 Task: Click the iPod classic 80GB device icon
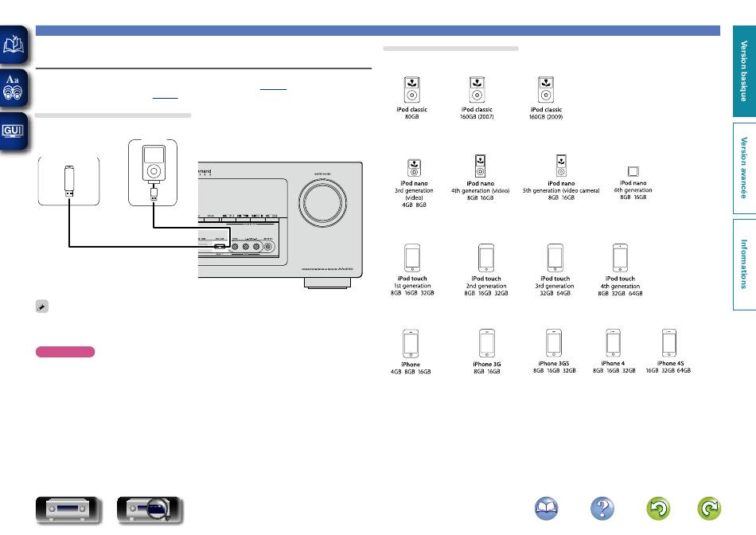point(411,90)
